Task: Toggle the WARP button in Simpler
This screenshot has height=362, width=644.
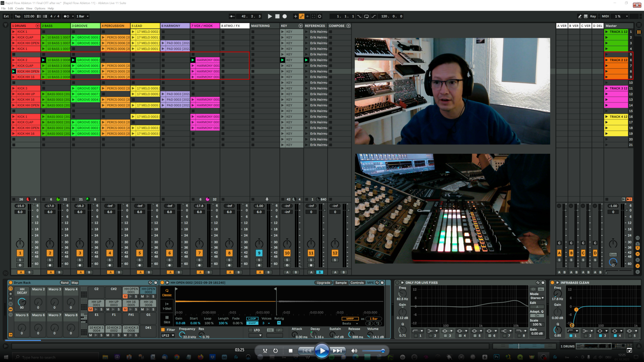Action: coord(350,319)
